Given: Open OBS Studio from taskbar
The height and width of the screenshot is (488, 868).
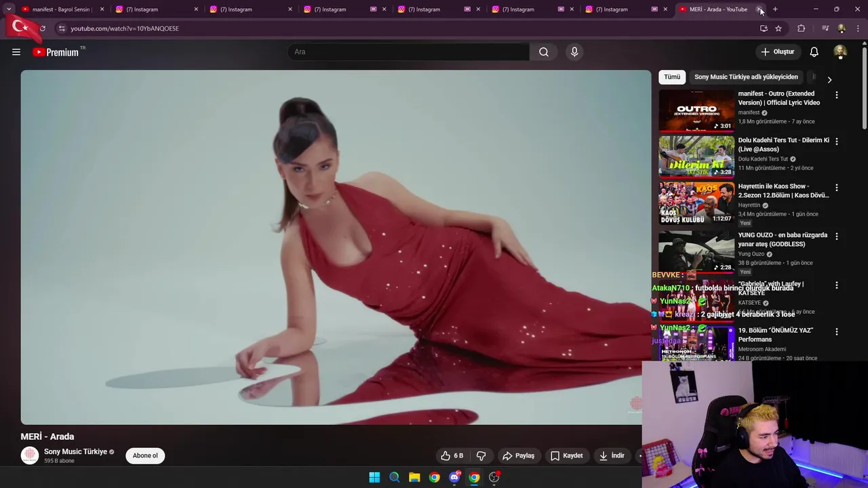Looking at the screenshot, I should pos(494,477).
